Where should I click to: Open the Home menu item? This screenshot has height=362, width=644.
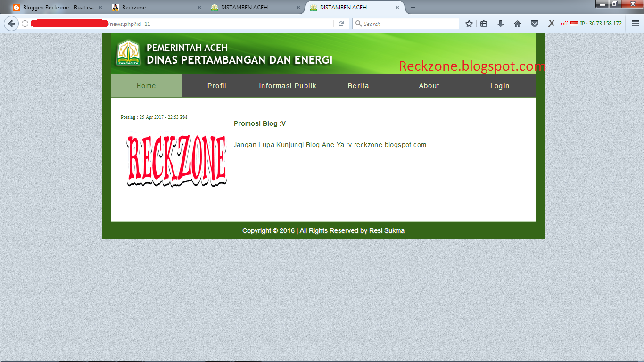146,86
